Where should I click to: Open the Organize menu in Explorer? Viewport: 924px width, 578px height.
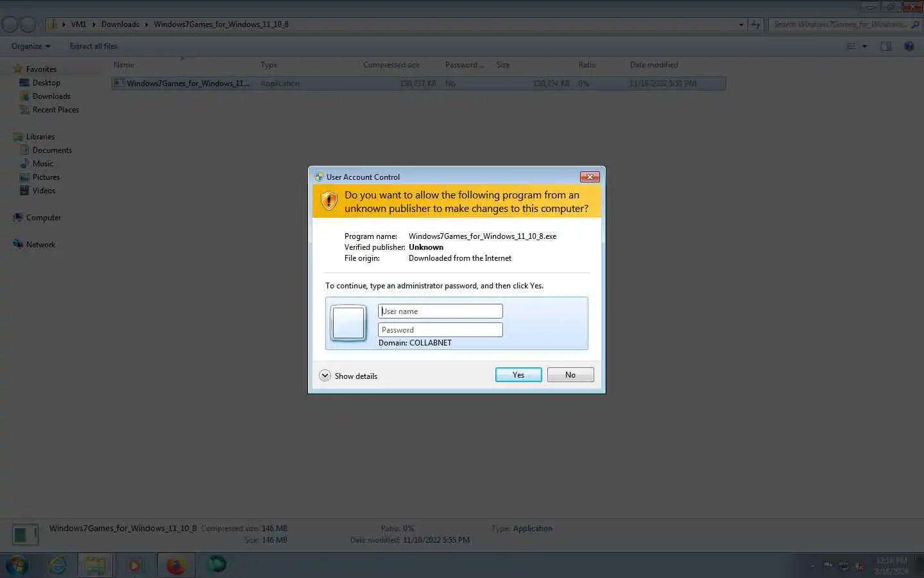pyautogui.click(x=31, y=46)
